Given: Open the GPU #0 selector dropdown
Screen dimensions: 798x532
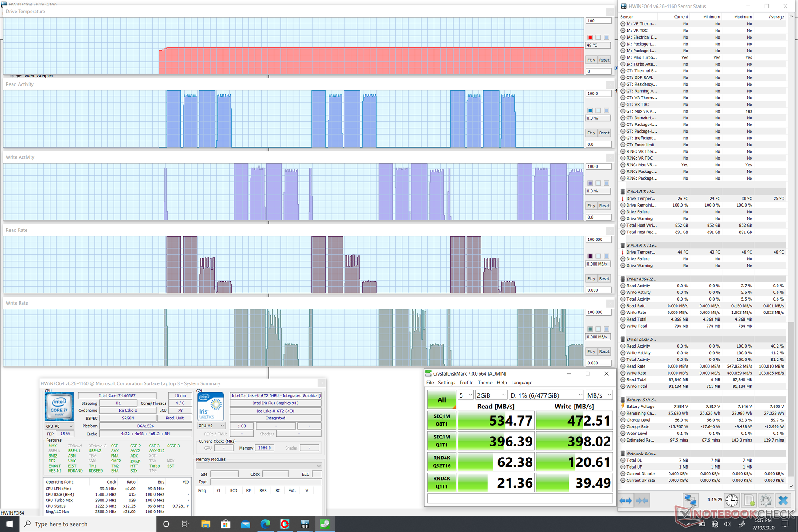Looking at the screenshot, I should tap(211, 426).
